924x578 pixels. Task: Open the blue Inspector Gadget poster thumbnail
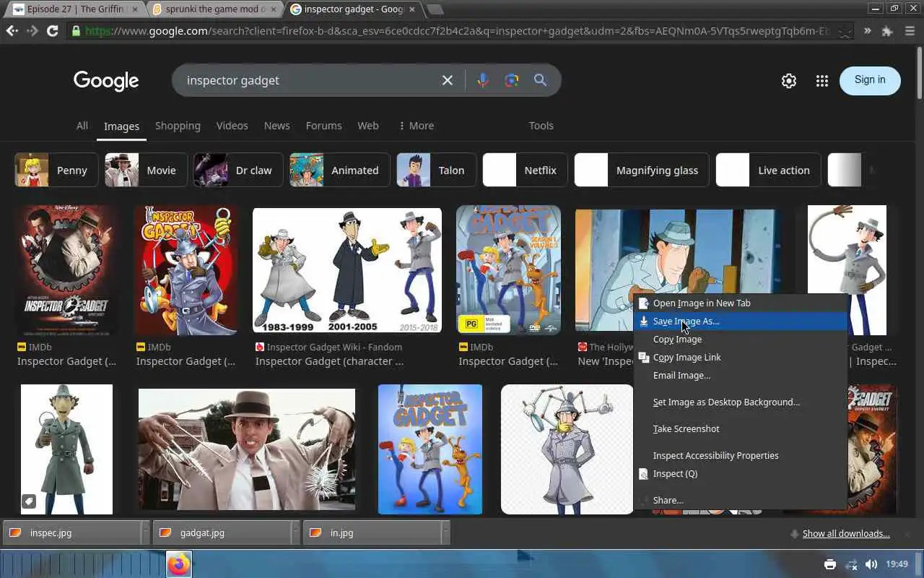(x=430, y=449)
